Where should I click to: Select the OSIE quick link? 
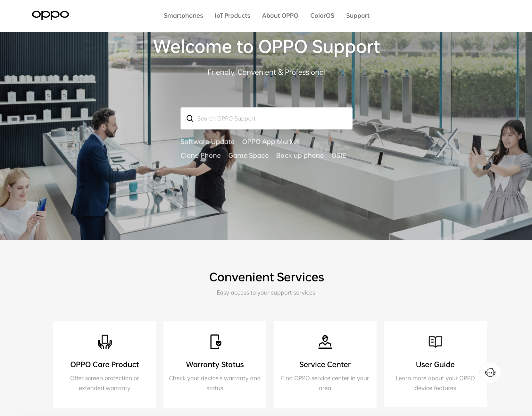pyautogui.click(x=339, y=155)
